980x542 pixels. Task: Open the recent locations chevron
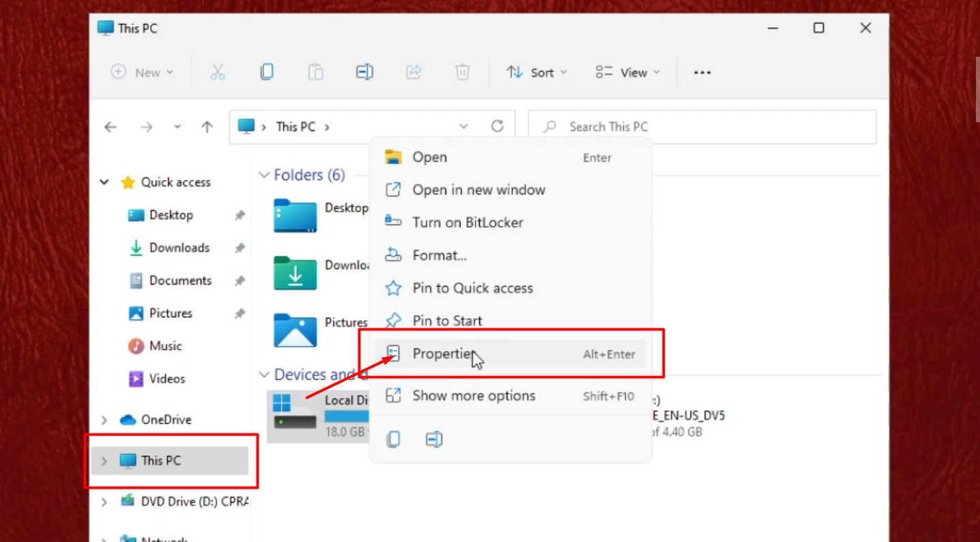point(177,127)
